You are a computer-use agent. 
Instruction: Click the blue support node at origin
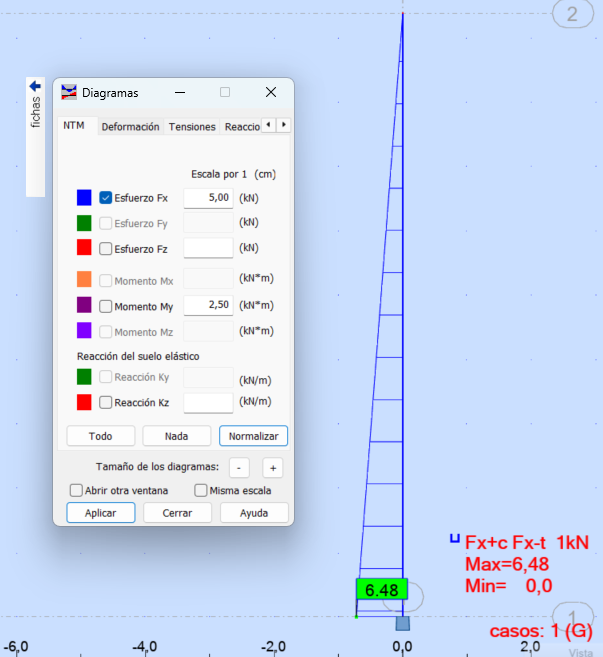(402, 623)
